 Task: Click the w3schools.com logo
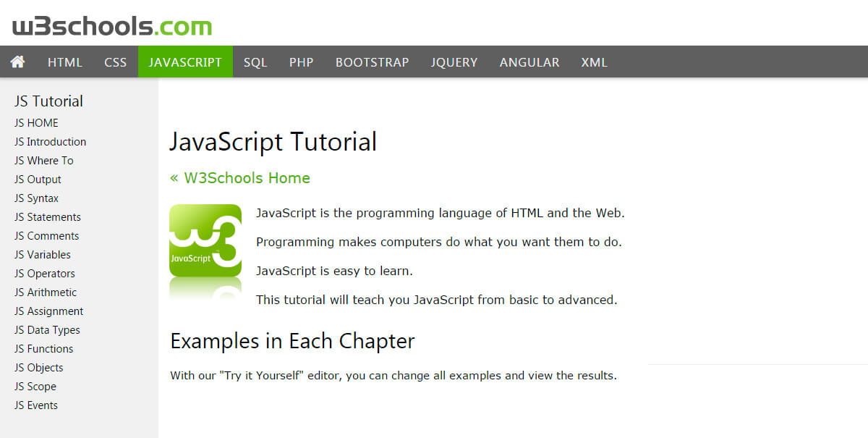[112, 26]
